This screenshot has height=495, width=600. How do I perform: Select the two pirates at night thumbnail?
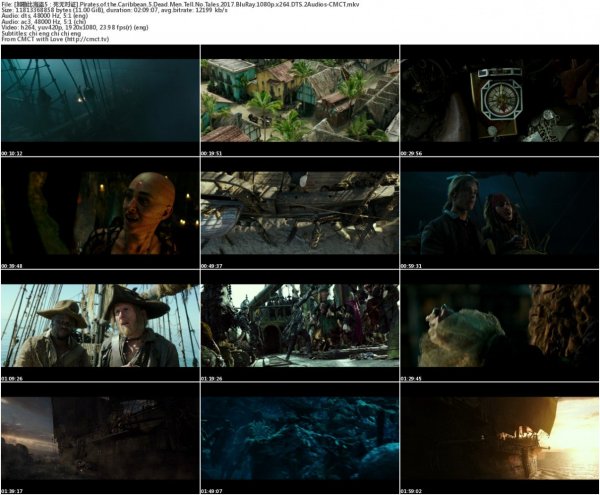[x=499, y=215]
